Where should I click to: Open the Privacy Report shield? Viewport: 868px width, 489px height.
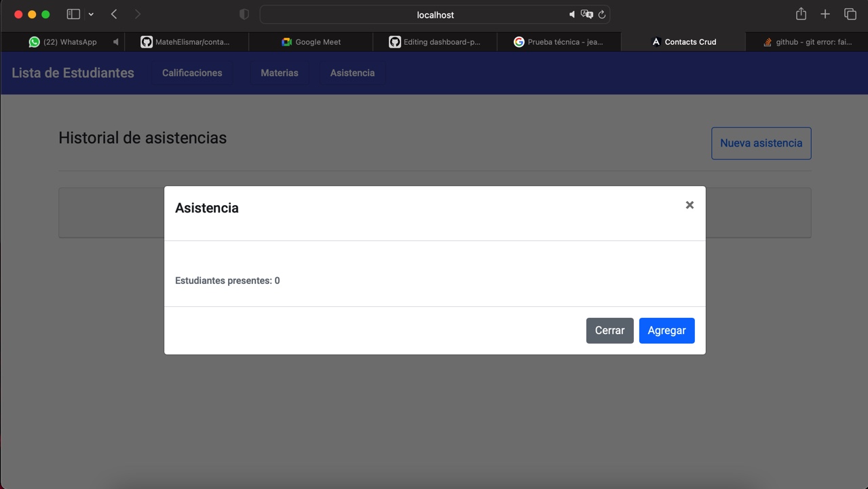click(x=243, y=14)
